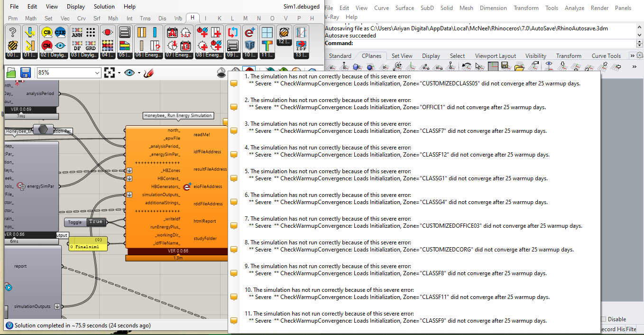Expand the arrow next to zoom extents
This screenshot has width=644, height=335.
119,73
